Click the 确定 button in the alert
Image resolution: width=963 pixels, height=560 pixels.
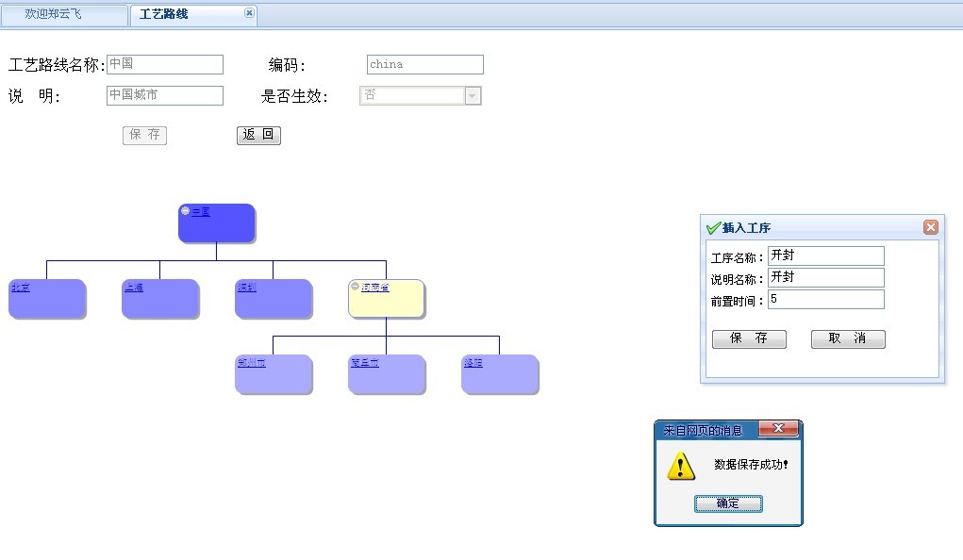click(x=728, y=503)
